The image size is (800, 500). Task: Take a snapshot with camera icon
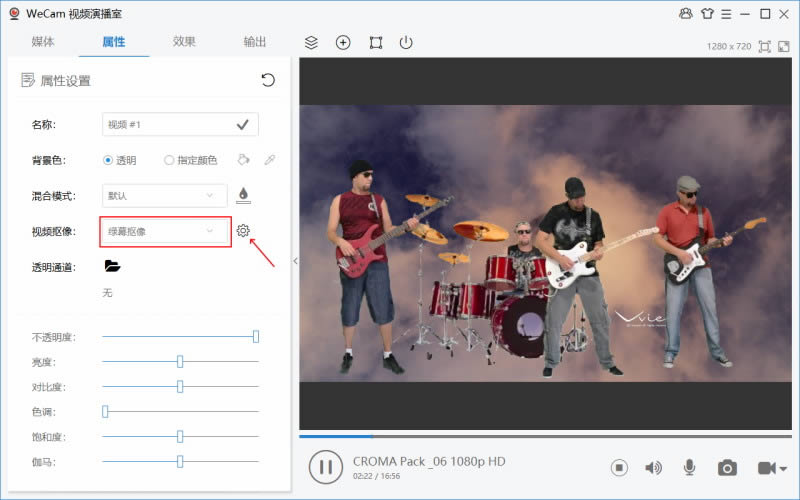click(x=727, y=468)
